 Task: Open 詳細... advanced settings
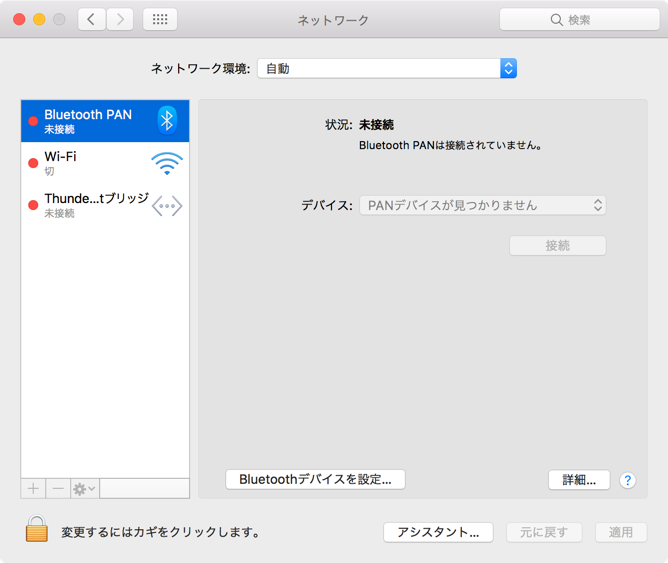579,480
